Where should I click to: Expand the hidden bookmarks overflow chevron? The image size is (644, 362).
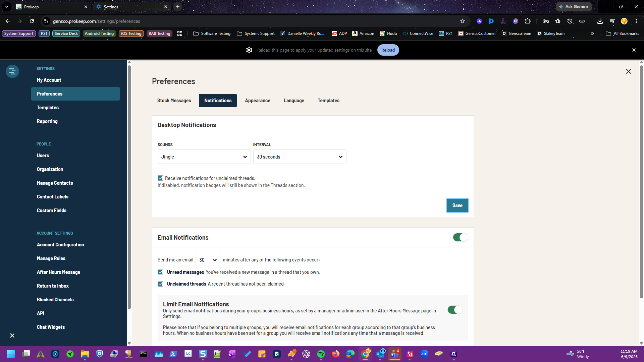click(592, 34)
